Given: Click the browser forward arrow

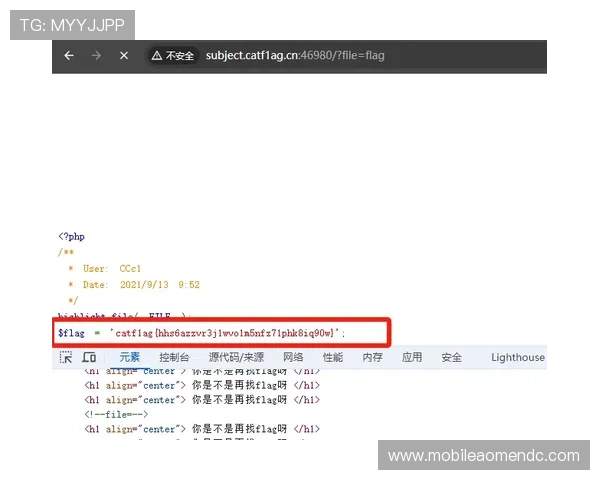Looking at the screenshot, I should pyautogui.click(x=96, y=56).
